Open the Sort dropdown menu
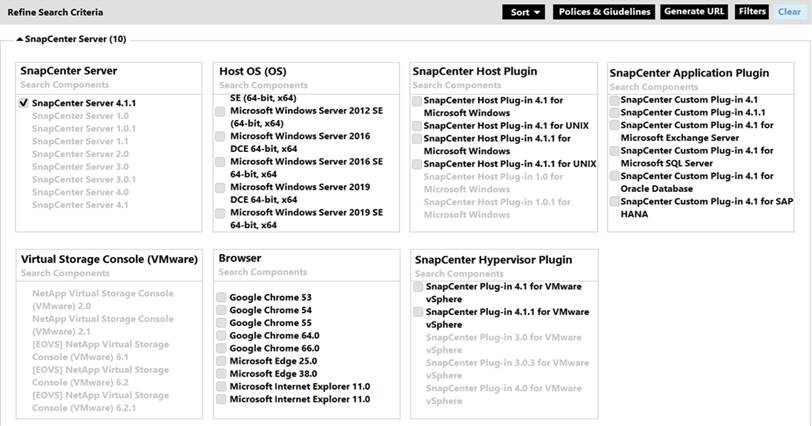Screen dimensions: 812x426 (524, 12)
